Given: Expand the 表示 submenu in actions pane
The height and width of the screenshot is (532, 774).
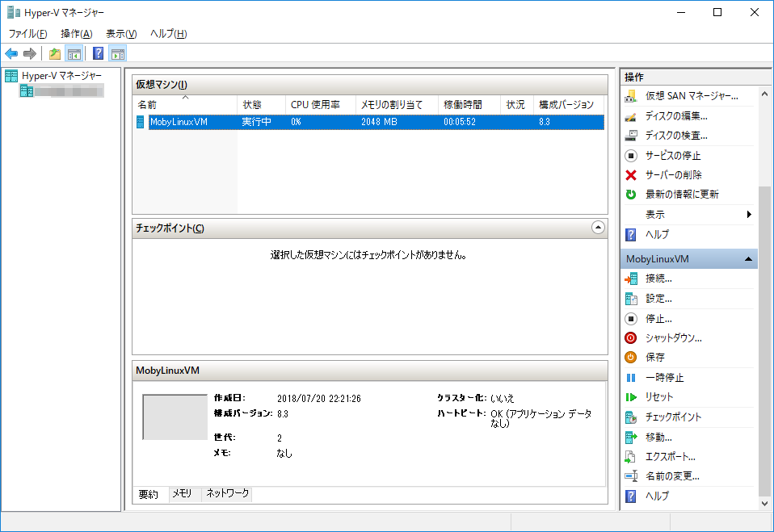Looking at the screenshot, I should coord(688,215).
